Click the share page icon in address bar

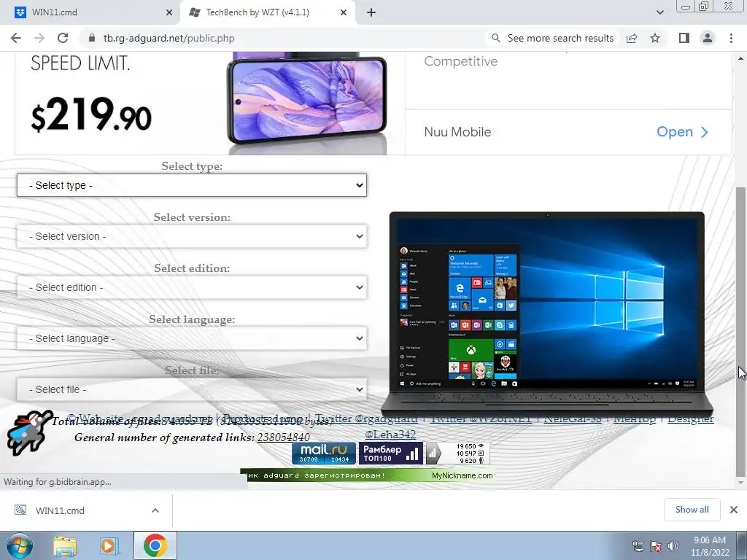[632, 38]
